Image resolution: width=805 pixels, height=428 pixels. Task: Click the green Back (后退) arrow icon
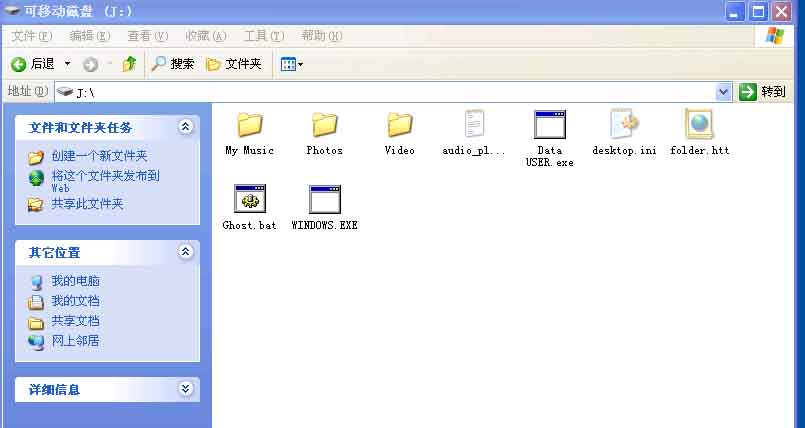tap(18, 64)
